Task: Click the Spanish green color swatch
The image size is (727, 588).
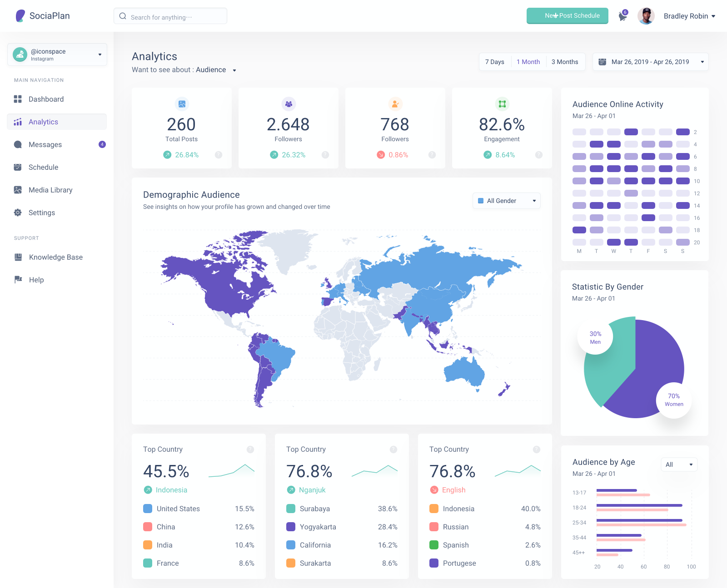Action: [x=434, y=545]
